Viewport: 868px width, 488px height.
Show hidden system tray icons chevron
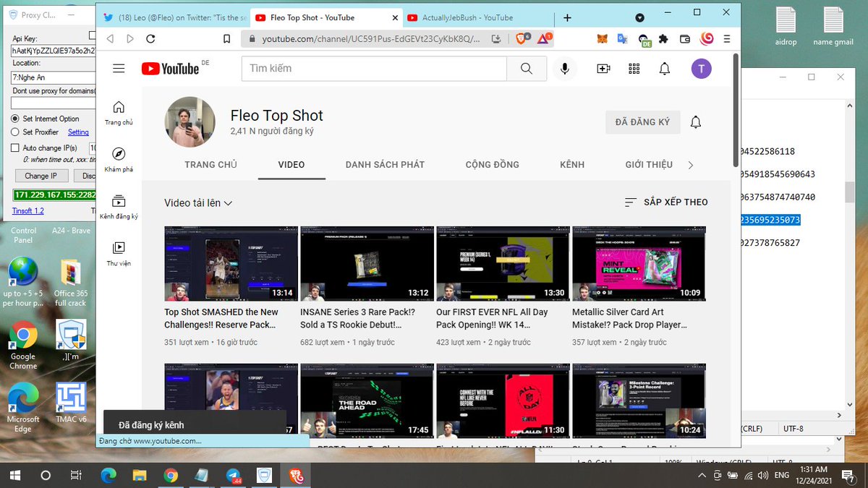[x=701, y=476]
